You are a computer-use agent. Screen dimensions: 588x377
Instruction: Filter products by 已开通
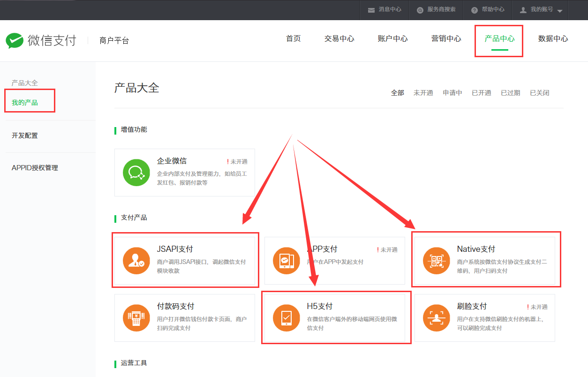[x=481, y=92]
